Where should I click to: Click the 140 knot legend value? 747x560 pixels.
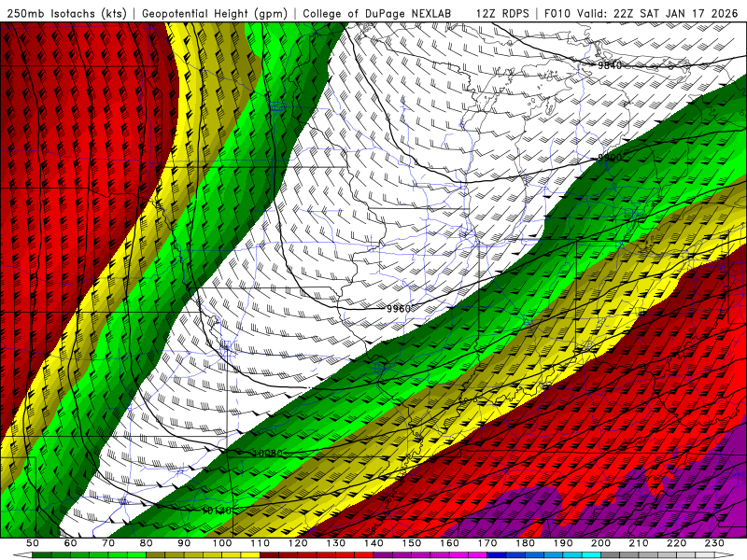(373, 543)
